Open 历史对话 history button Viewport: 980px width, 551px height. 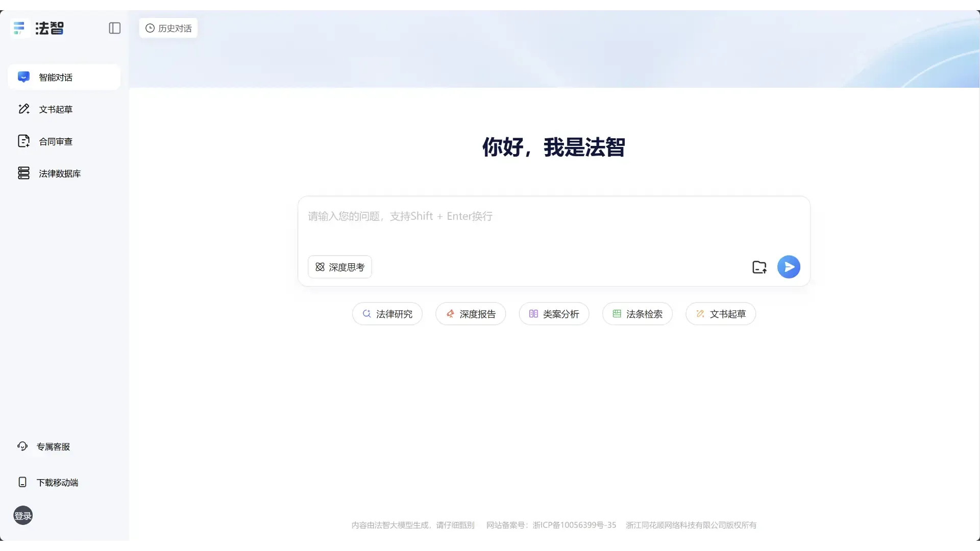pos(168,28)
